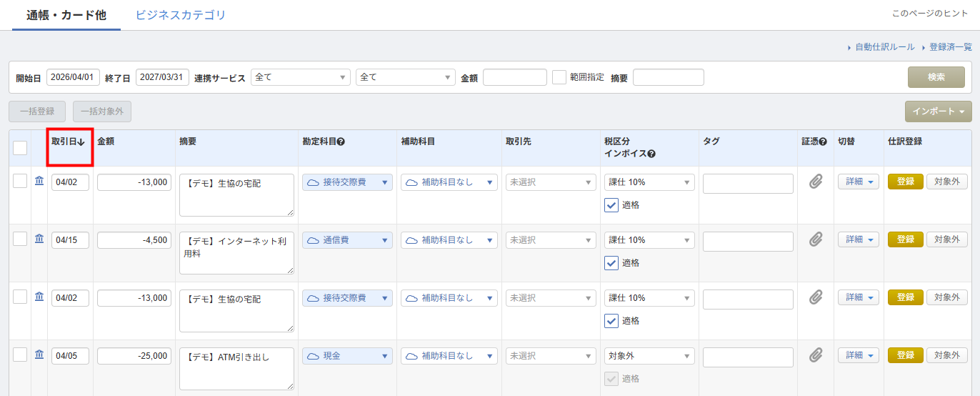The image size is (980, 396).
Task: Click the paperclip attachment icon in the 現金 row
Action: point(816,356)
